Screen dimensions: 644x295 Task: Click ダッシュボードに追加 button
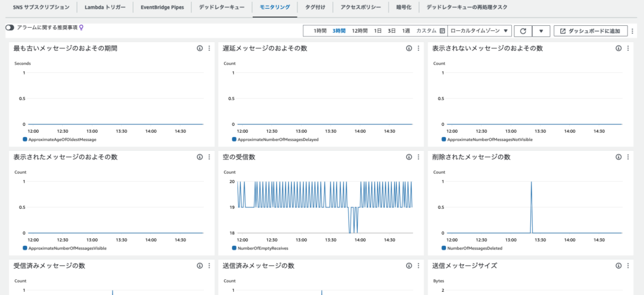591,31
